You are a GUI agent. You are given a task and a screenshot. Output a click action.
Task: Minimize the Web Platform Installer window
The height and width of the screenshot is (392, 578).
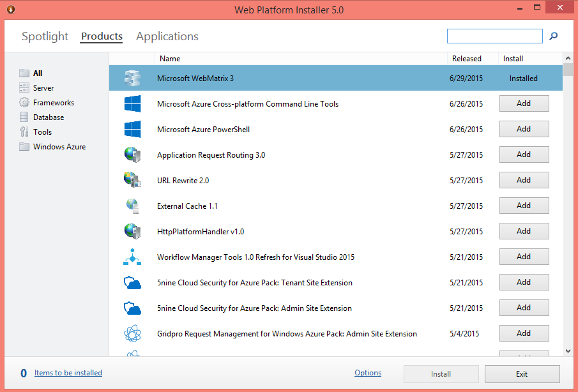tap(520, 8)
